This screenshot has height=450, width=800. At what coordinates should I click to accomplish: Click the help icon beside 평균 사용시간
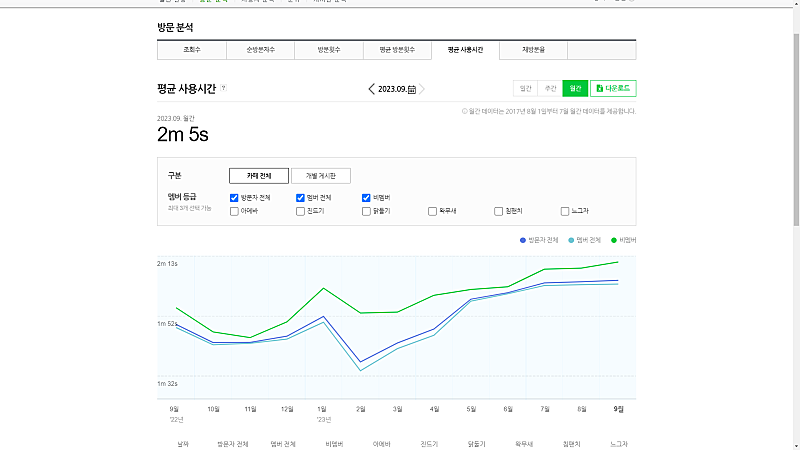tap(223, 88)
